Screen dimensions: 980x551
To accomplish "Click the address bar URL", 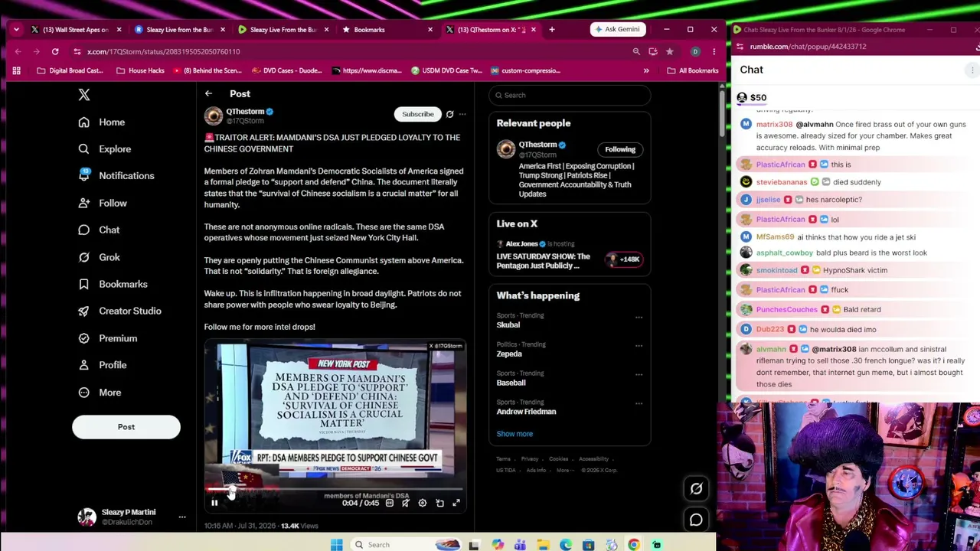I will [x=163, y=51].
